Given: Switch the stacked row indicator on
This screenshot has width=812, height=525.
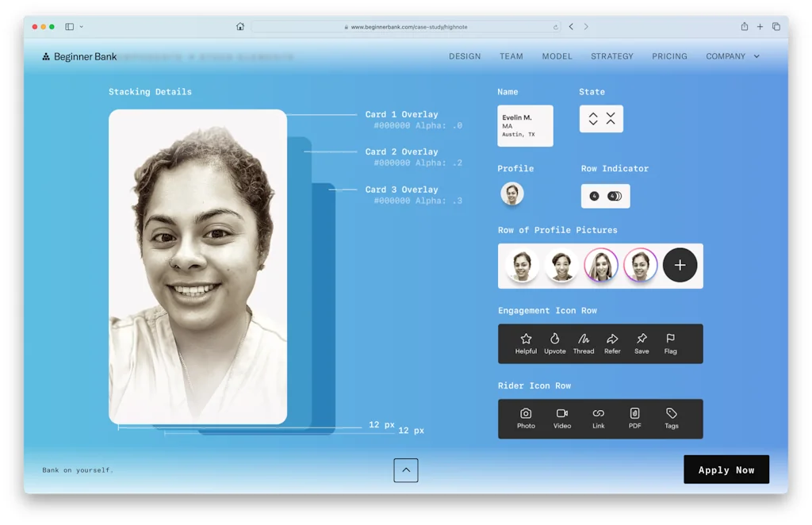Looking at the screenshot, I should pyautogui.click(x=615, y=196).
